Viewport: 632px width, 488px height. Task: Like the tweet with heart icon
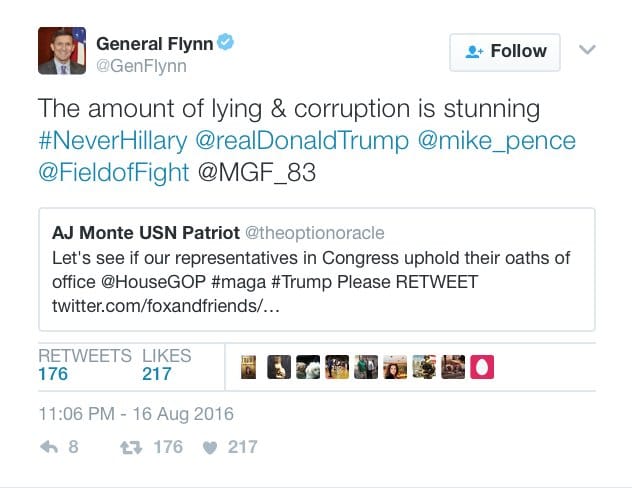point(209,447)
